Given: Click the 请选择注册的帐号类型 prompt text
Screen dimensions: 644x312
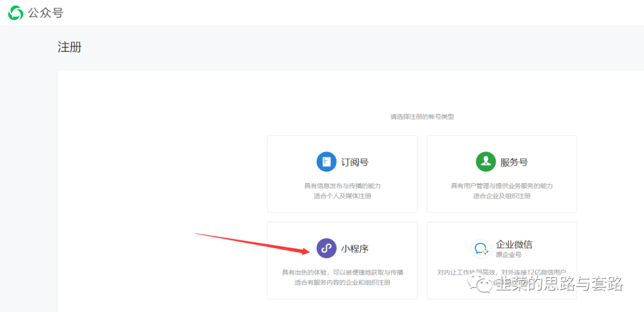Looking at the screenshot, I should click(422, 117).
